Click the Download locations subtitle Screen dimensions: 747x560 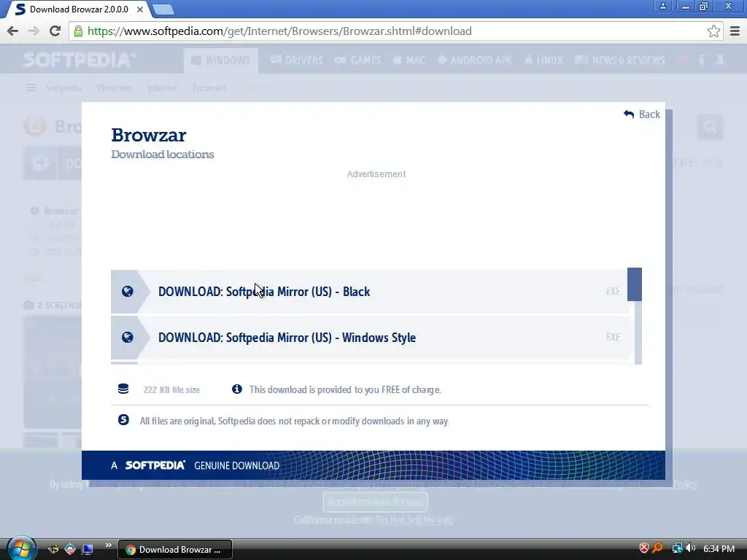pyautogui.click(x=163, y=155)
